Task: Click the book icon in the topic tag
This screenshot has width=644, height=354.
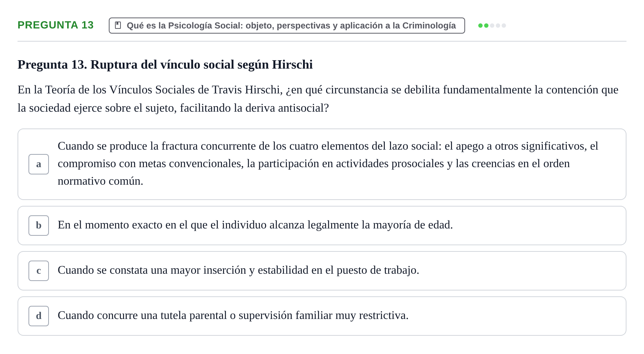Action: click(x=118, y=25)
